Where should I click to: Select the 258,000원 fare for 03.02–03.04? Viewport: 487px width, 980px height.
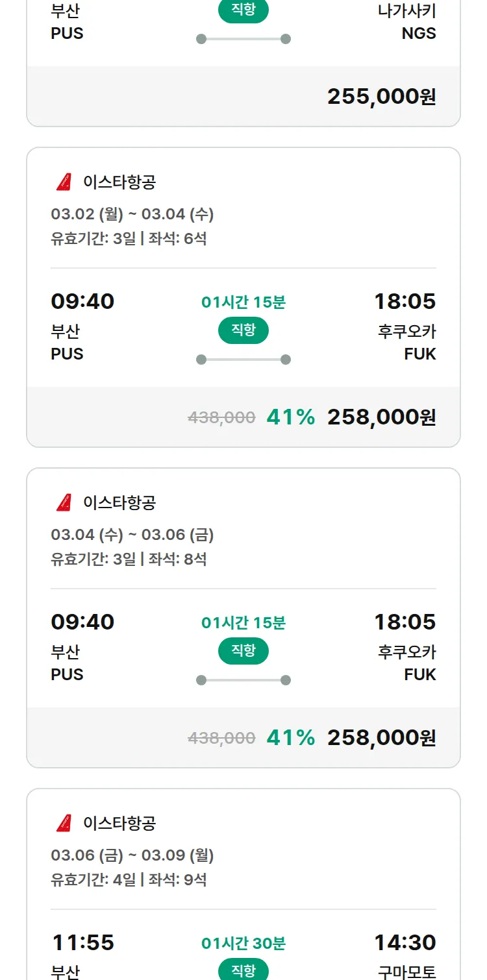click(381, 417)
